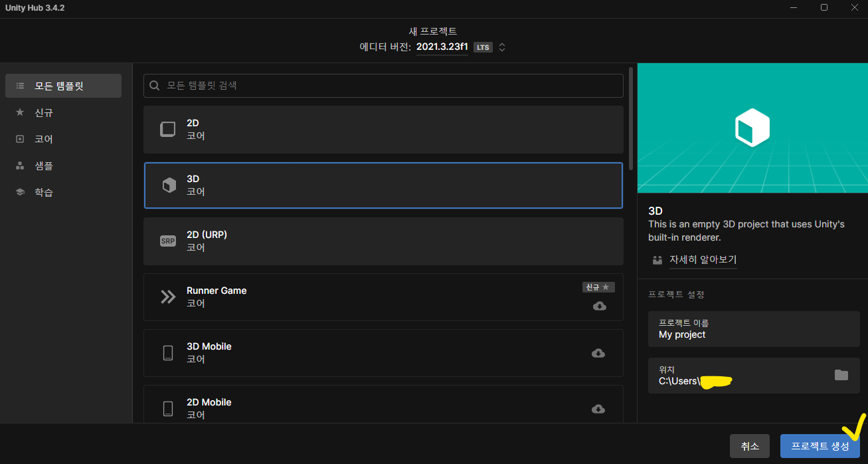Open the editor version 2021.3.23f1 dropdown

442,47
